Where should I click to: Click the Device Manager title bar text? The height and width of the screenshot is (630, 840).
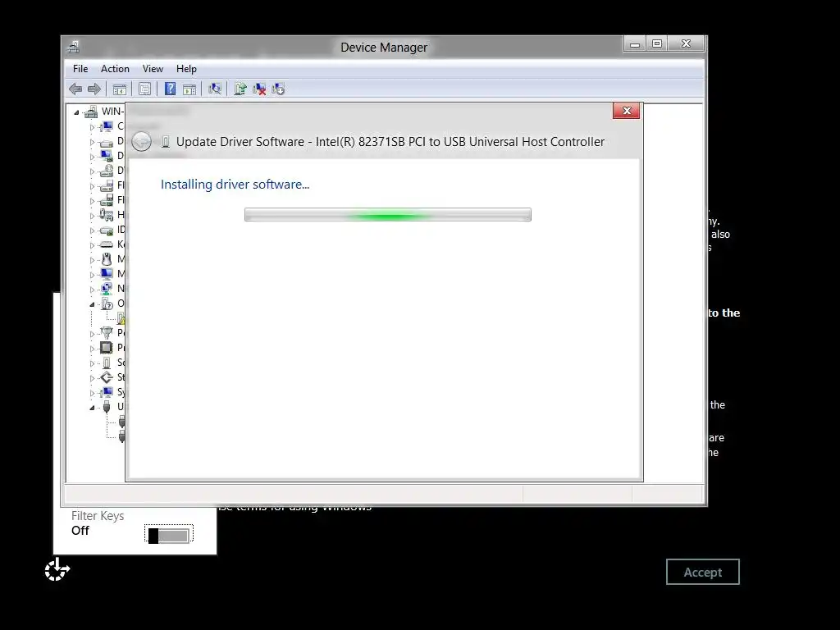[384, 47]
